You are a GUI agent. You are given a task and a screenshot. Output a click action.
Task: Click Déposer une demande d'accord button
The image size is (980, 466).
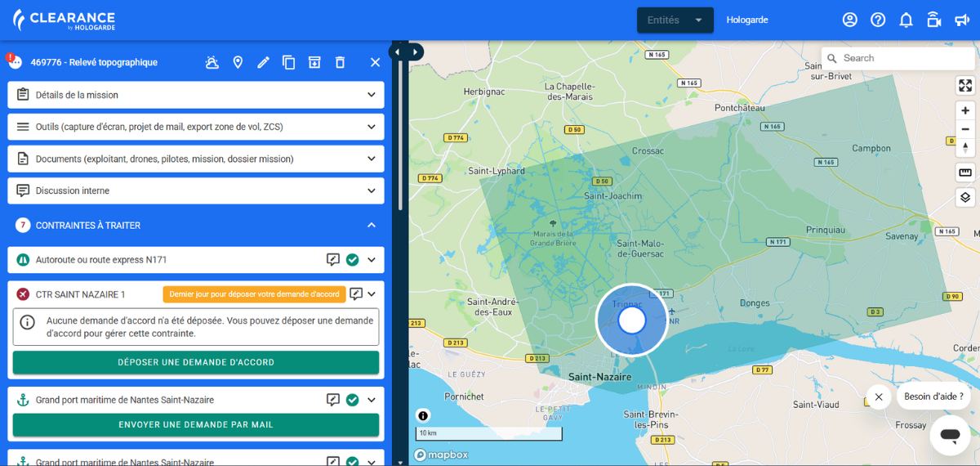196,362
